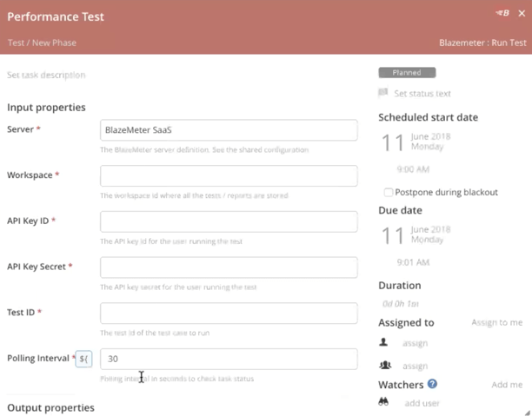The width and height of the screenshot is (532, 416).
Task: Edit the Polling Interval value 30
Action: tap(229, 359)
